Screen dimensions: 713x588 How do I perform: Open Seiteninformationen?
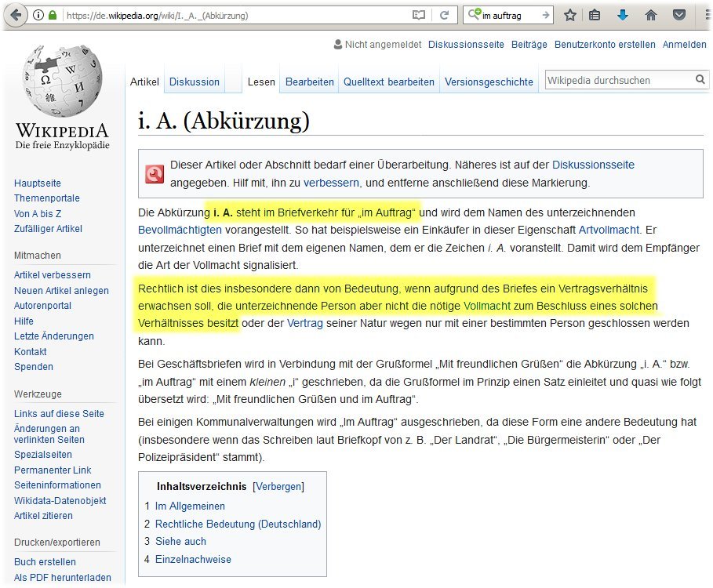coord(57,485)
